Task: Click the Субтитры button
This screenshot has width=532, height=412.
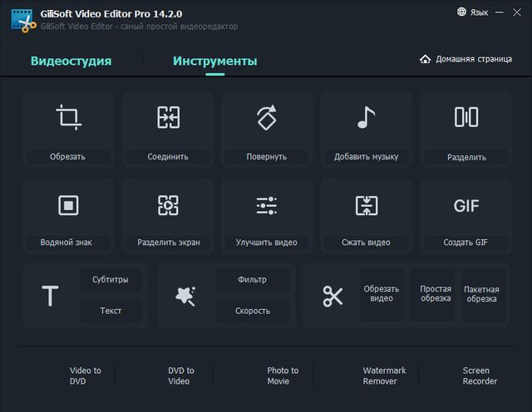Action: coord(111,280)
